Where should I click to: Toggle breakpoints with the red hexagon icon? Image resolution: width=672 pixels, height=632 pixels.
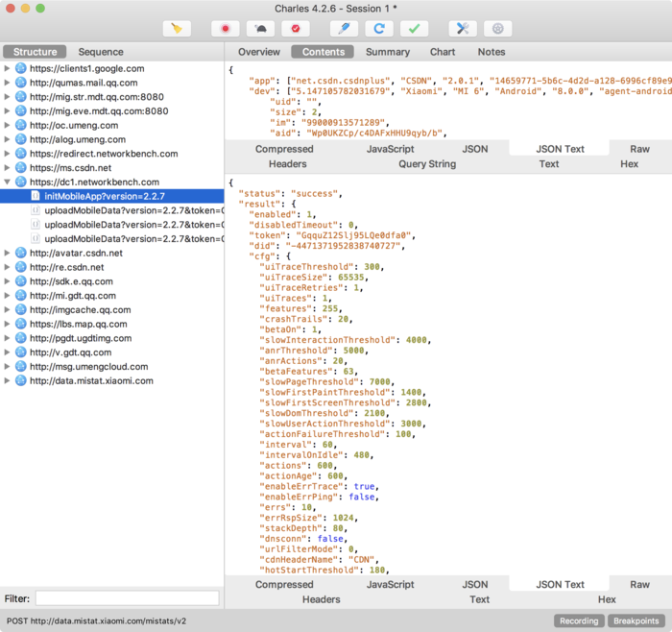click(296, 29)
